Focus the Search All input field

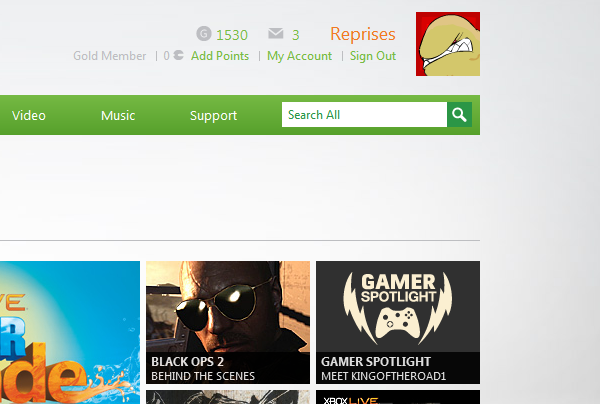point(364,114)
